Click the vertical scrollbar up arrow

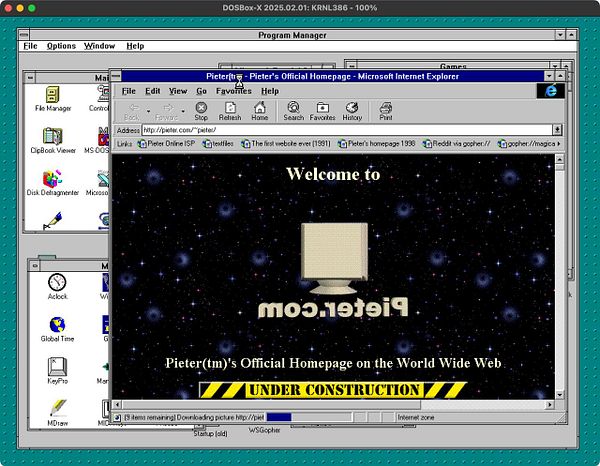pos(559,159)
